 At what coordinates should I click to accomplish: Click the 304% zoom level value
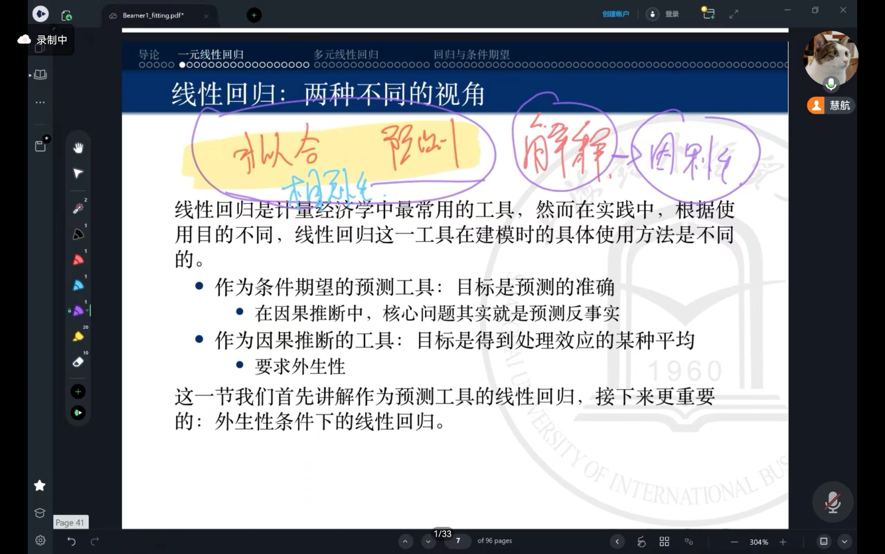pyautogui.click(x=759, y=542)
